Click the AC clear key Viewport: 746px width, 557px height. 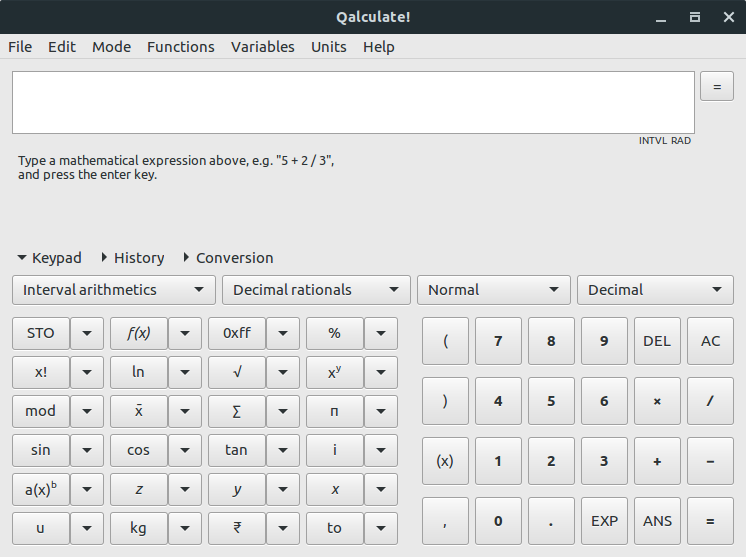point(710,341)
